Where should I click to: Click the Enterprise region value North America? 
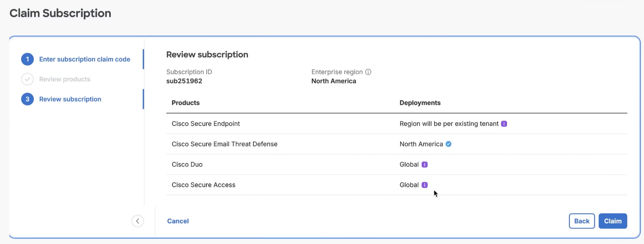click(x=334, y=81)
